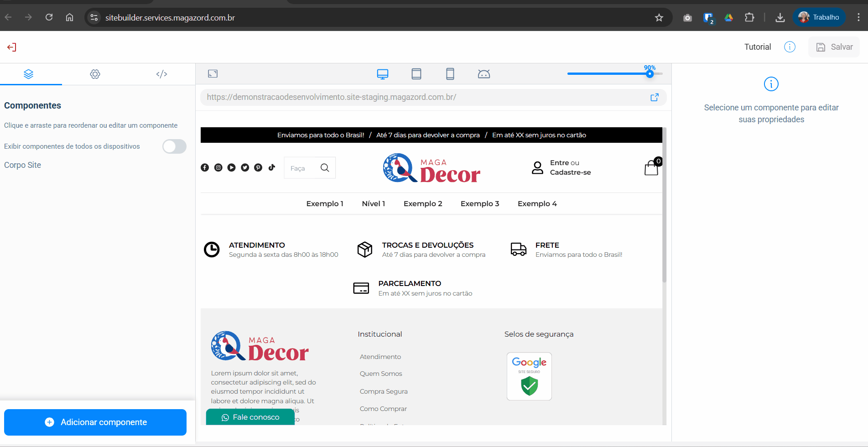The height and width of the screenshot is (447, 868).
Task: Switch to mobile phone preview mode
Action: coord(450,74)
